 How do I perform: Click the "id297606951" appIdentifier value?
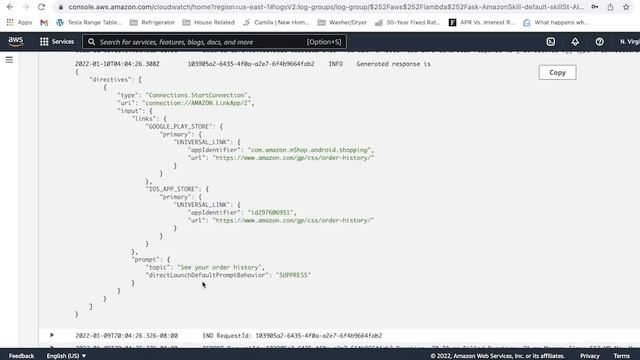pyautogui.click(x=271, y=212)
